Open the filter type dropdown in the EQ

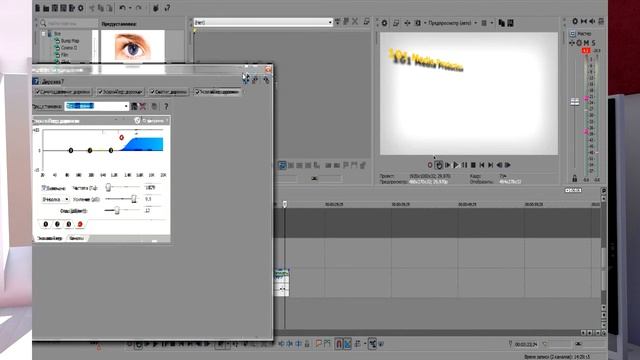click(x=56, y=199)
